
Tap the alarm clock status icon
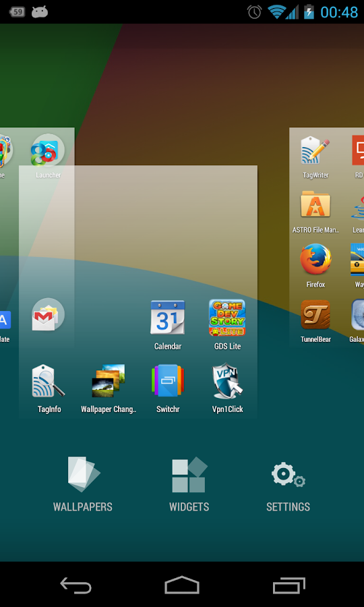255,12
